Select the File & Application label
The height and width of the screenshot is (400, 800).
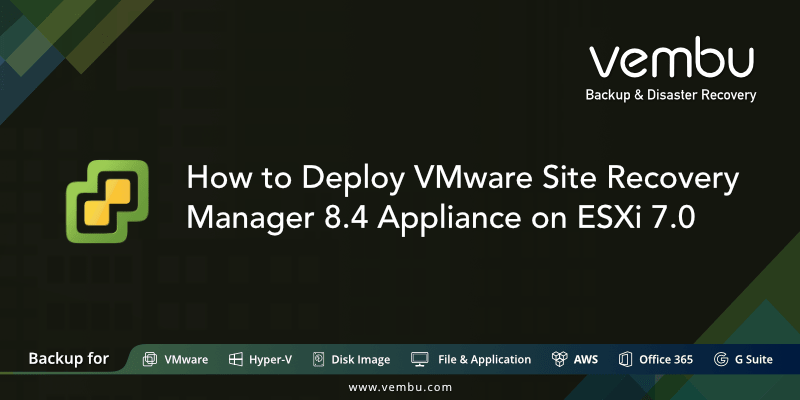[x=484, y=359]
